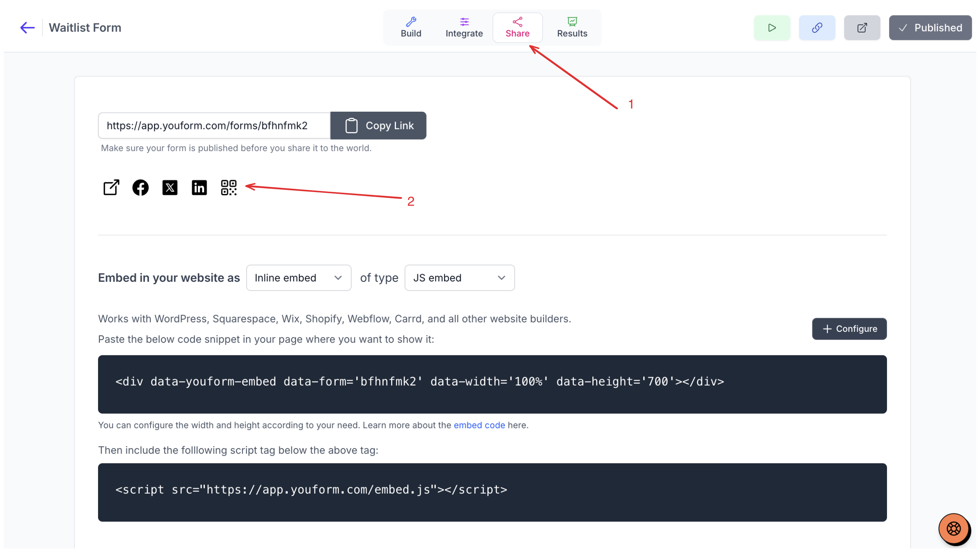Open the external link share icon
This screenshot has height=552, width=980.
111,187
